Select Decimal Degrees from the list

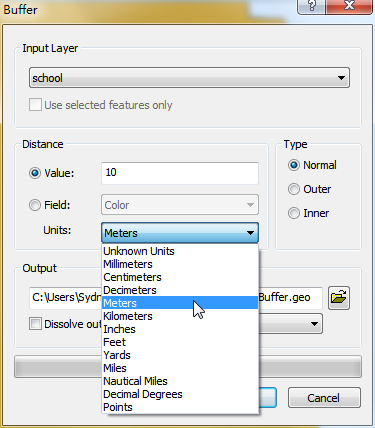tap(180, 394)
